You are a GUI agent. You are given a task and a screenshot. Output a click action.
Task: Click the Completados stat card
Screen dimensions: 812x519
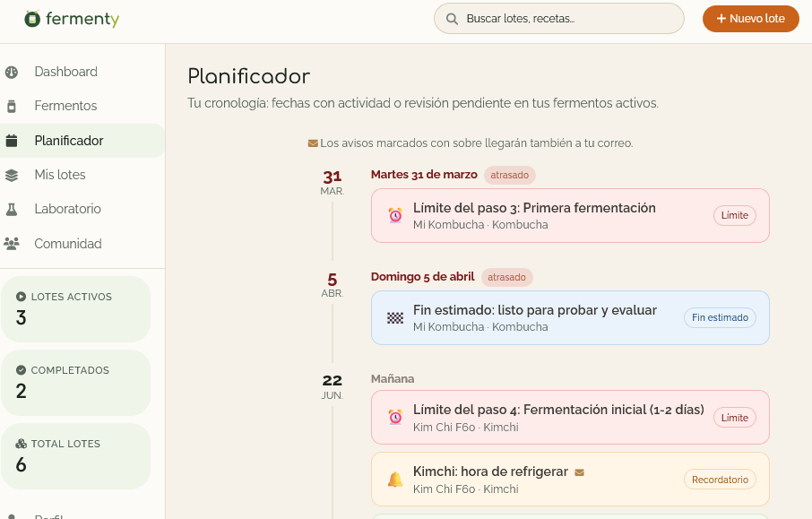[75, 383]
